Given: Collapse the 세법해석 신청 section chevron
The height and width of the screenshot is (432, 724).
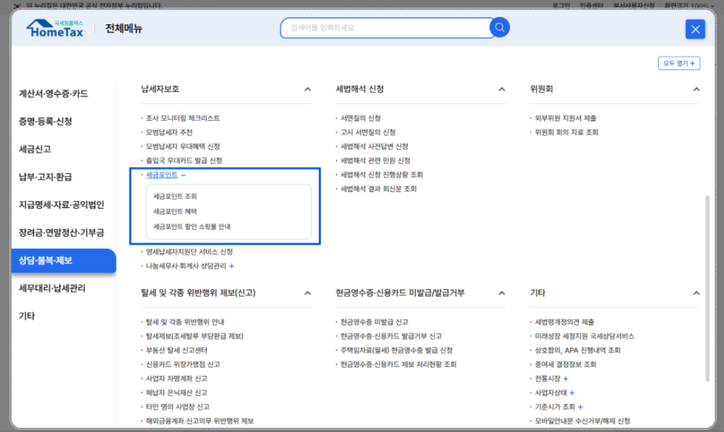Looking at the screenshot, I should click(x=502, y=89).
